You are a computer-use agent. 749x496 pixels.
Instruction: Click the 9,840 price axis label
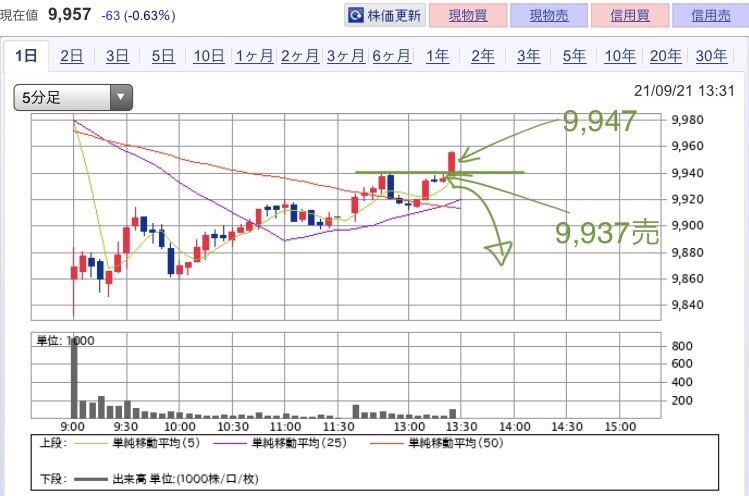click(687, 304)
